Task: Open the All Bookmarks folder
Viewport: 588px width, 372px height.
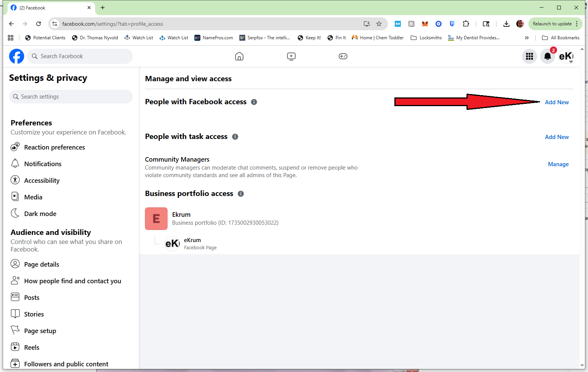Action: coord(561,38)
